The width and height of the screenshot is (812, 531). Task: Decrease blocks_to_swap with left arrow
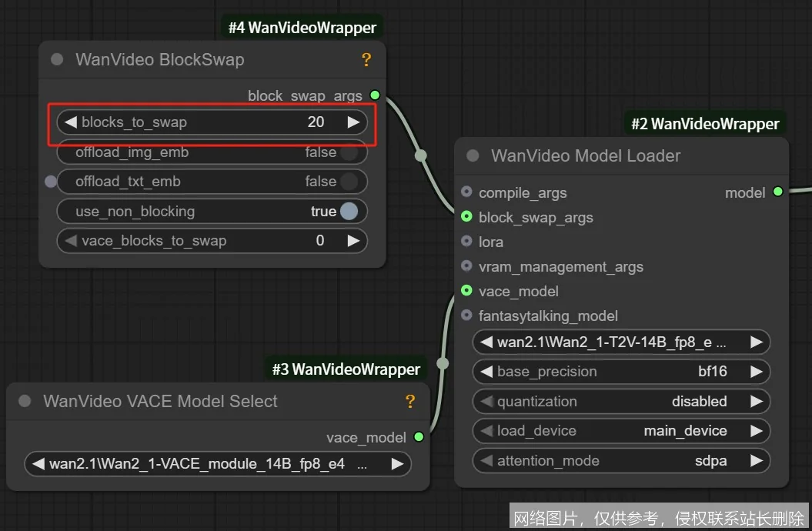(71, 122)
